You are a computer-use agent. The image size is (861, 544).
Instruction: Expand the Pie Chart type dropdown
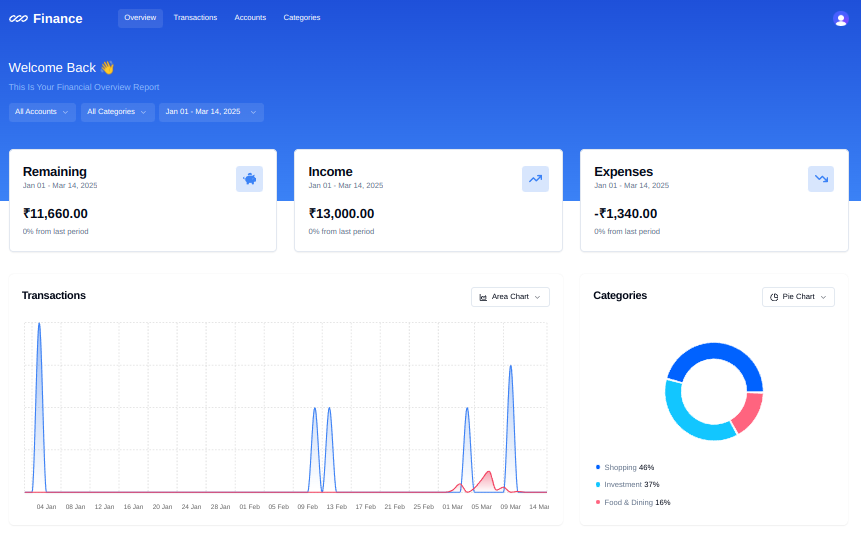tap(798, 297)
